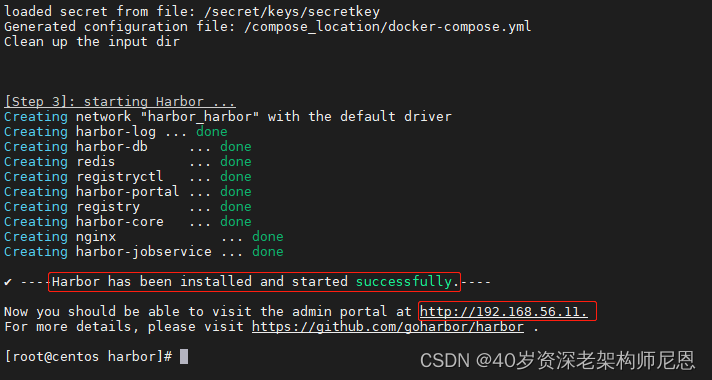Click the terminal cursor block after the prompt

click(x=184, y=357)
